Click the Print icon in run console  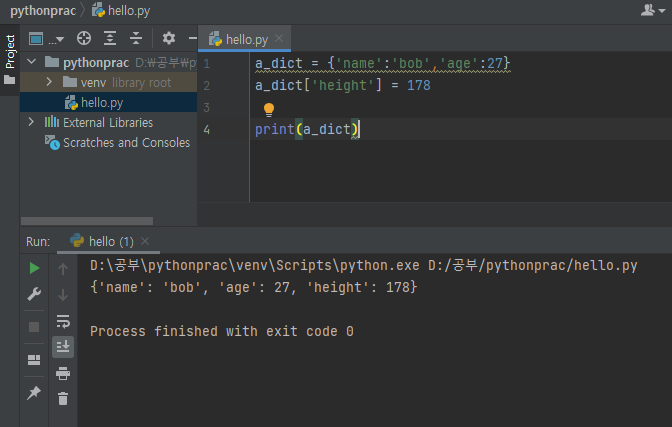pyautogui.click(x=63, y=373)
